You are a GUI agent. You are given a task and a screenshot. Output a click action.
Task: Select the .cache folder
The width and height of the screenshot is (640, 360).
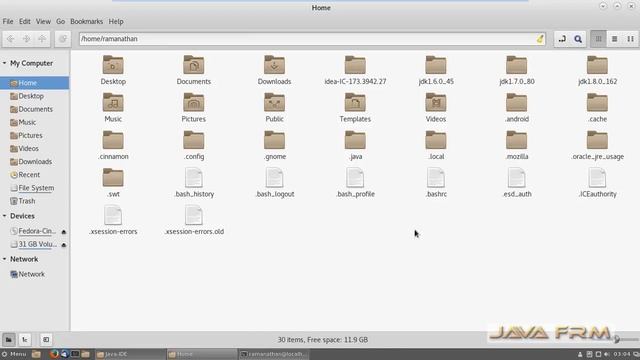point(598,108)
